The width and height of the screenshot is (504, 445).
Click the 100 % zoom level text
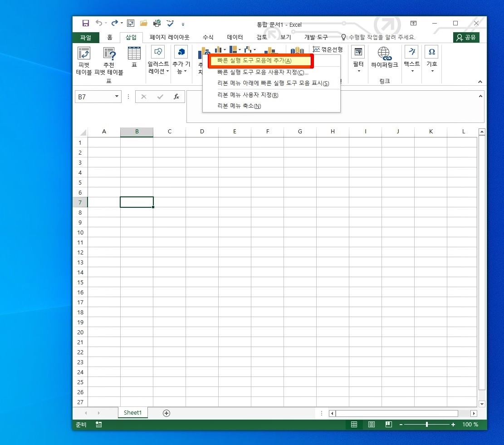click(x=470, y=425)
